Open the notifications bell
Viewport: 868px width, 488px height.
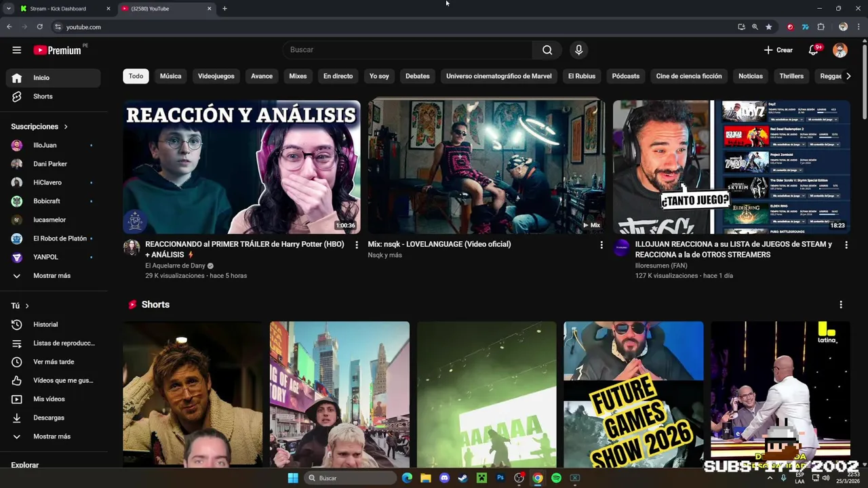(814, 50)
